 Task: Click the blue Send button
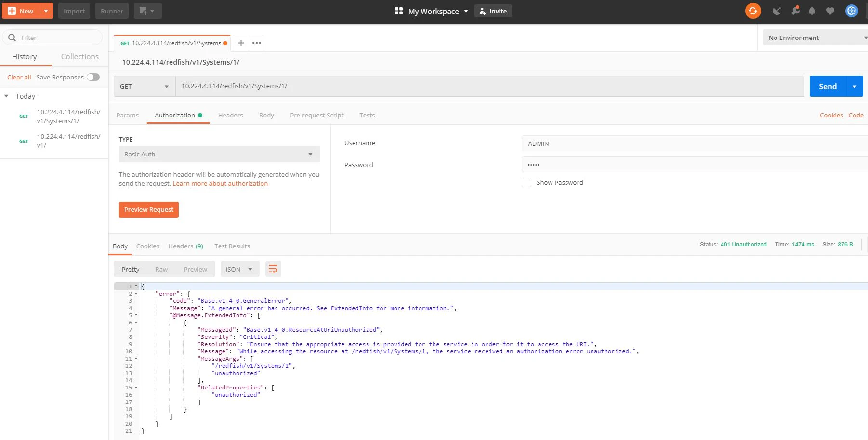click(828, 86)
